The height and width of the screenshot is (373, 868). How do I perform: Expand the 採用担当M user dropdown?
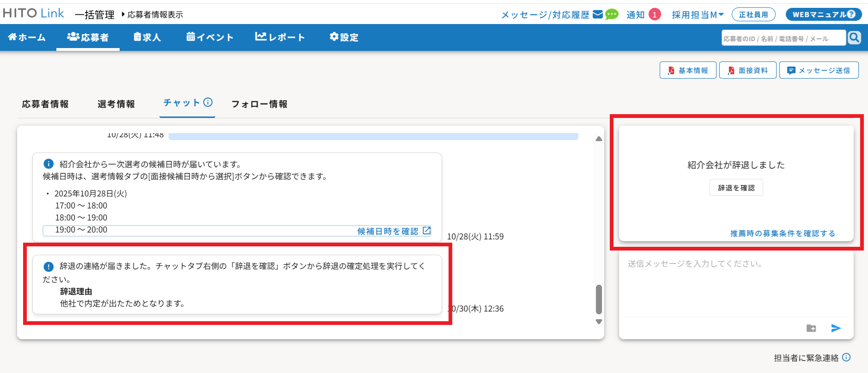698,15
